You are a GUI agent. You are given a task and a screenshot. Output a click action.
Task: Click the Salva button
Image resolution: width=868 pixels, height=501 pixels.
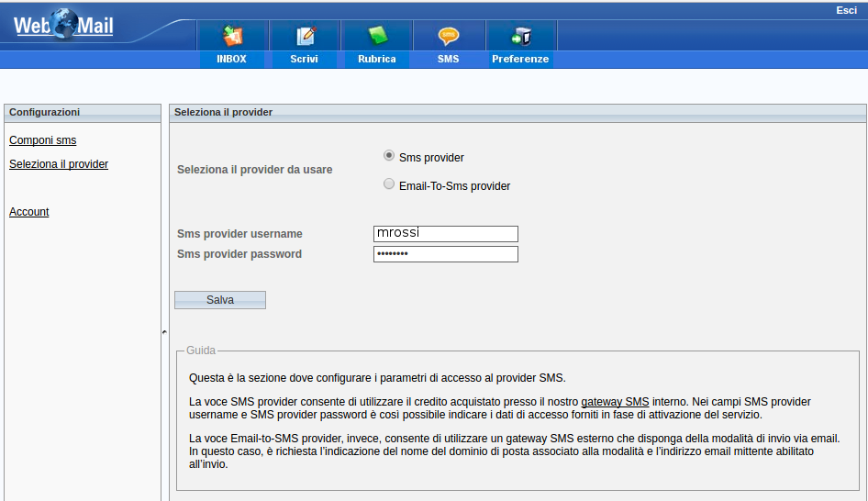tap(220, 300)
